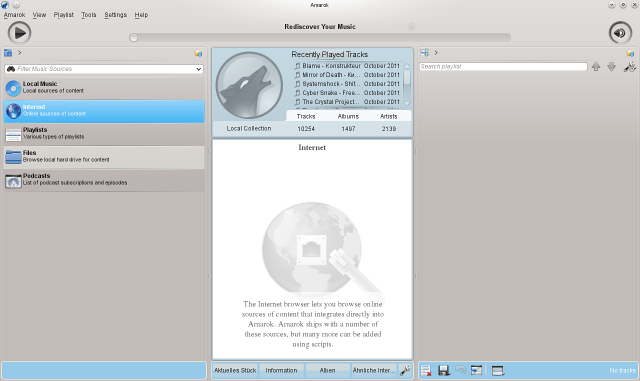
Task: Open the Playlists source
Action: [104, 134]
